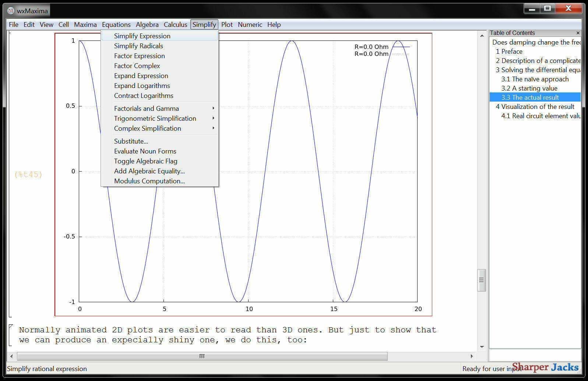Open the Equations menu
588x381 pixels.
pyautogui.click(x=116, y=25)
